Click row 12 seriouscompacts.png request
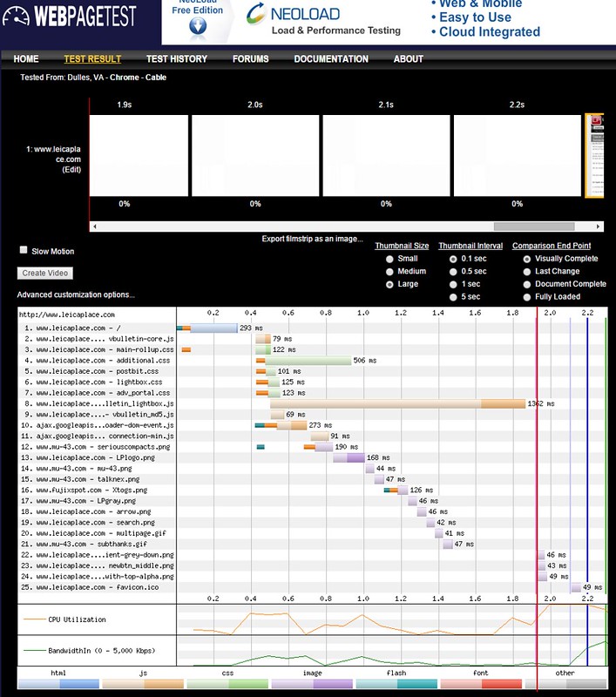The width and height of the screenshot is (616, 697). coord(95,447)
